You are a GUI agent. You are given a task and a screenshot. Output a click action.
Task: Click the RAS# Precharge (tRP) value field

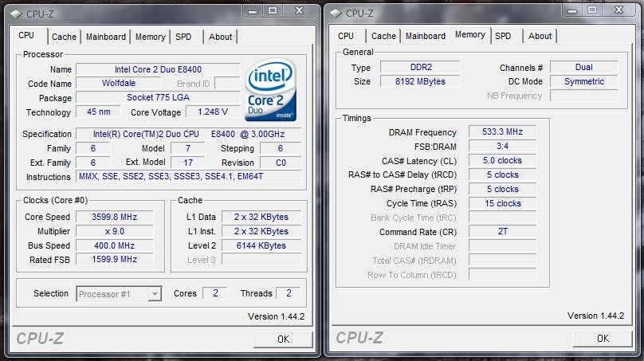click(502, 189)
